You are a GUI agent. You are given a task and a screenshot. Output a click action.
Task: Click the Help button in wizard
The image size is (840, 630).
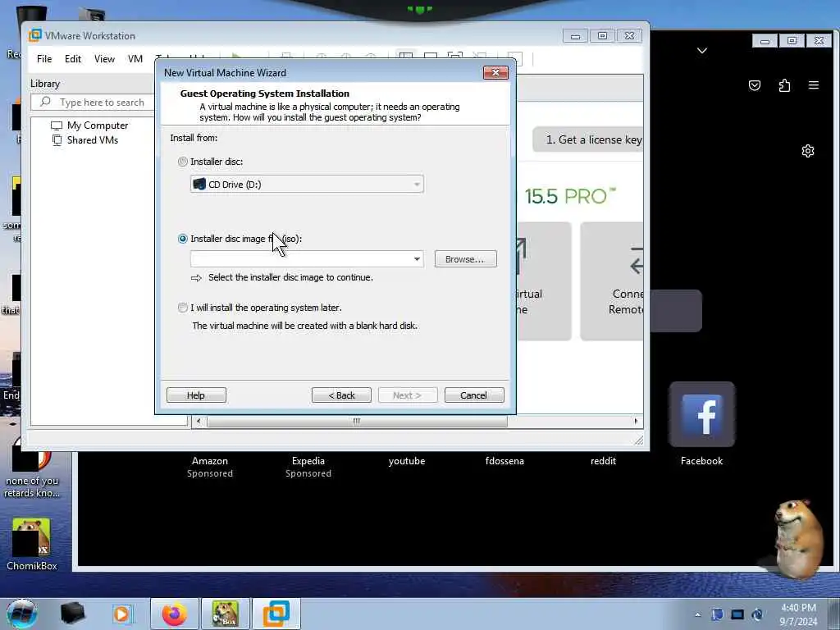pyautogui.click(x=196, y=395)
